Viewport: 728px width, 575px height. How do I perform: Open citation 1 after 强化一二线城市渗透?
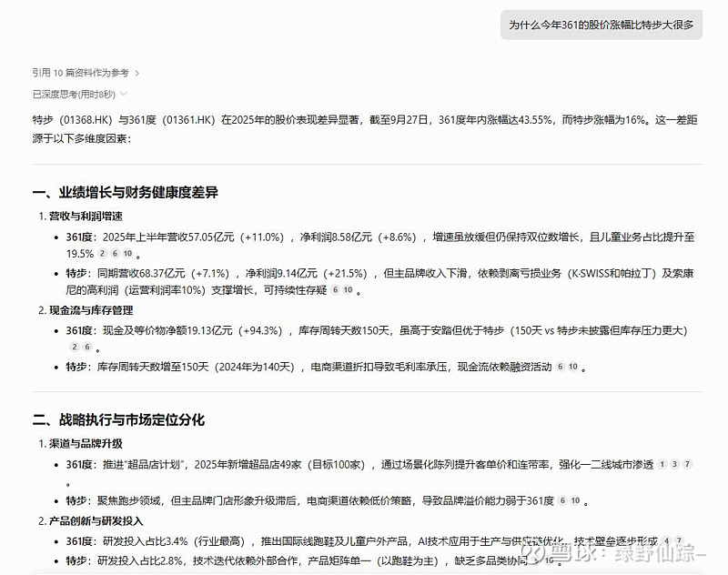(x=662, y=464)
